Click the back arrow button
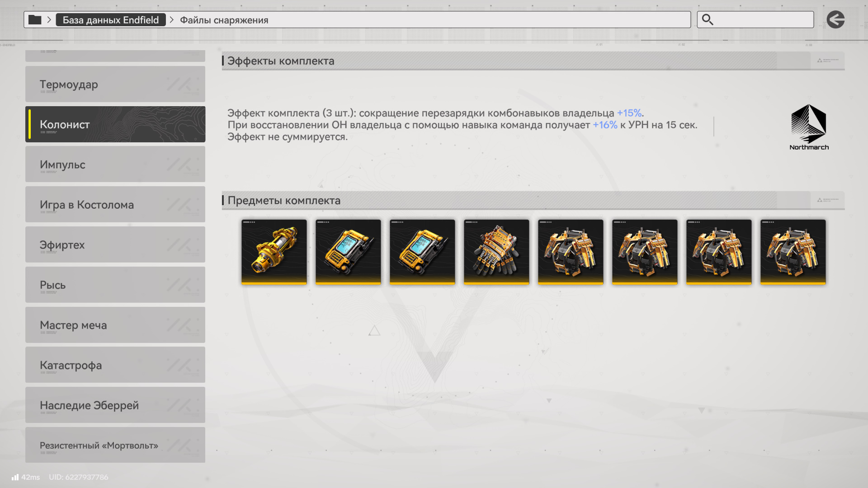Image resolution: width=868 pixels, height=488 pixels. [x=835, y=20]
